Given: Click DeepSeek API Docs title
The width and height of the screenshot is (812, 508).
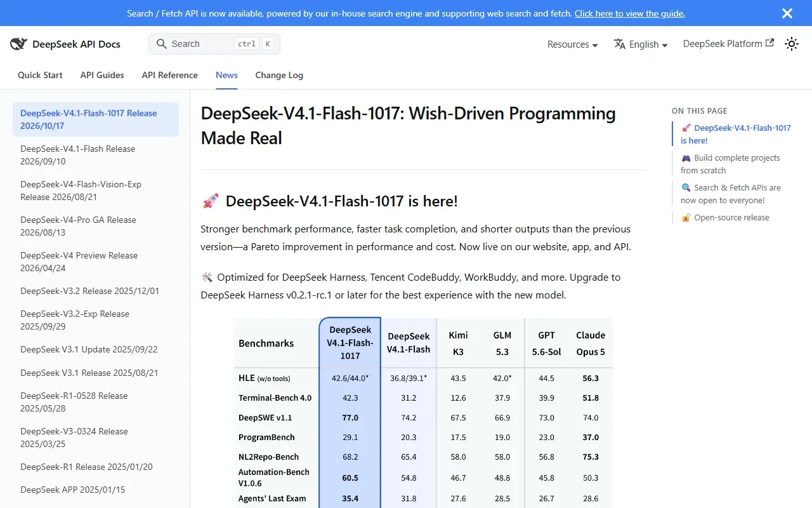Looking at the screenshot, I should (x=76, y=44).
